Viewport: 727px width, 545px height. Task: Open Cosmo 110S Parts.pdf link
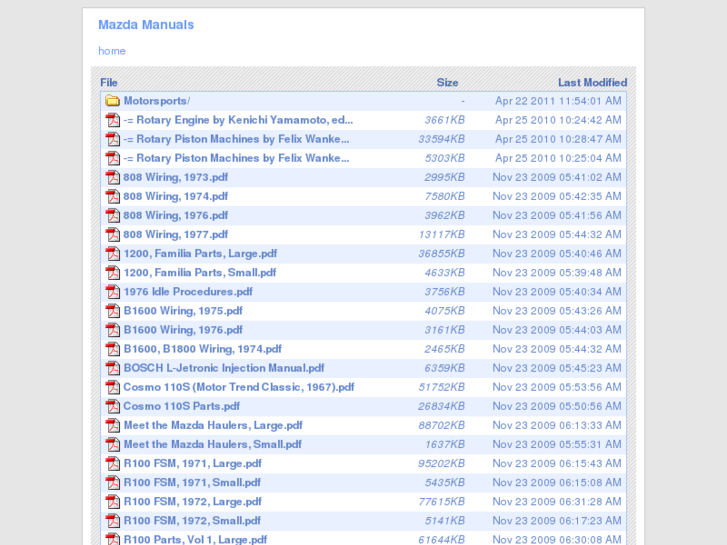point(182,406)
